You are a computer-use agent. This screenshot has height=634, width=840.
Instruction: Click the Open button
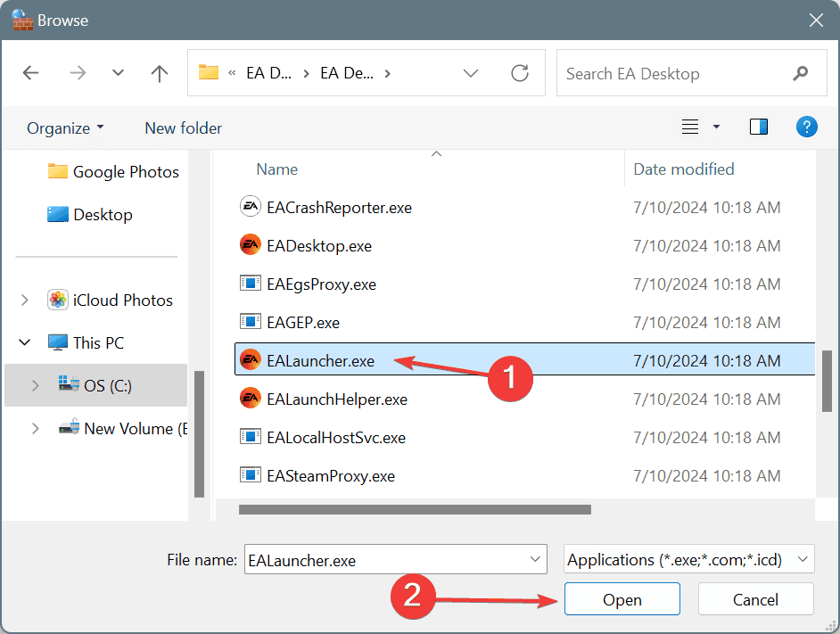622,599
